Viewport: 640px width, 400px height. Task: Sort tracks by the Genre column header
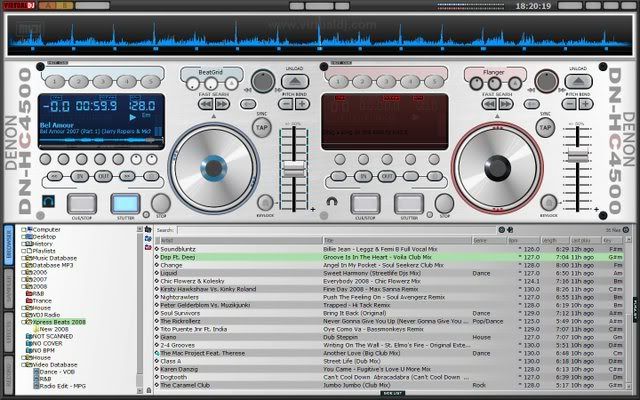pos(489,240)
